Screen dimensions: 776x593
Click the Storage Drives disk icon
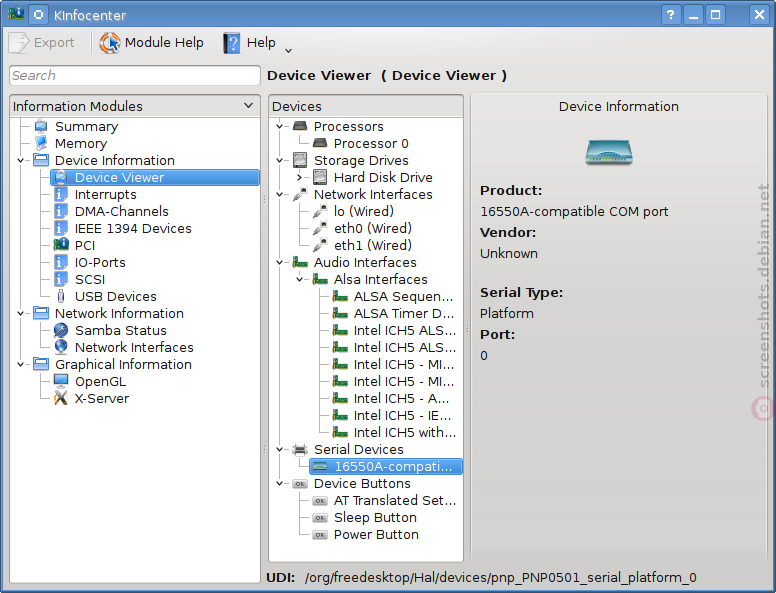tap(300, 160)
